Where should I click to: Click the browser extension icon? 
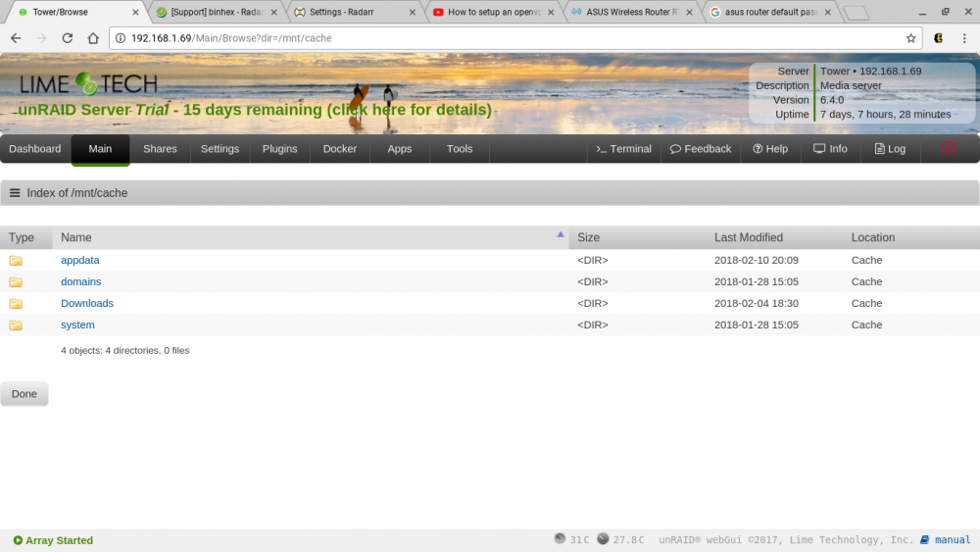point(938,38)
